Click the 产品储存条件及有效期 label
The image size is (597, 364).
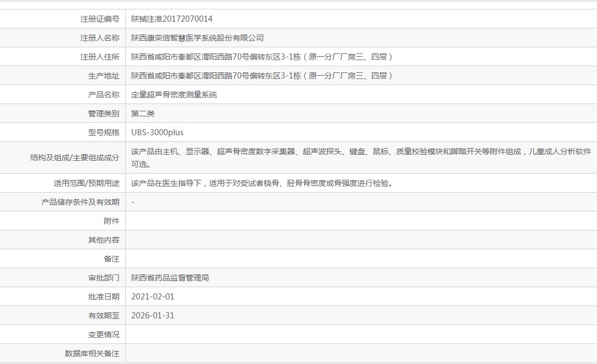(x=80, y=203)
